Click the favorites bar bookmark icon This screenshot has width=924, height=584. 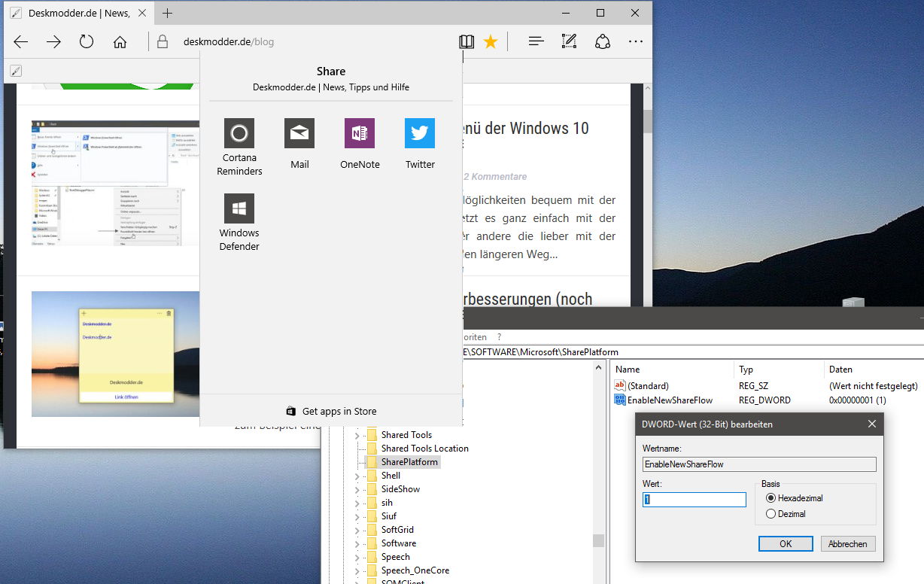pyautogui.click(x=16, y=71)
